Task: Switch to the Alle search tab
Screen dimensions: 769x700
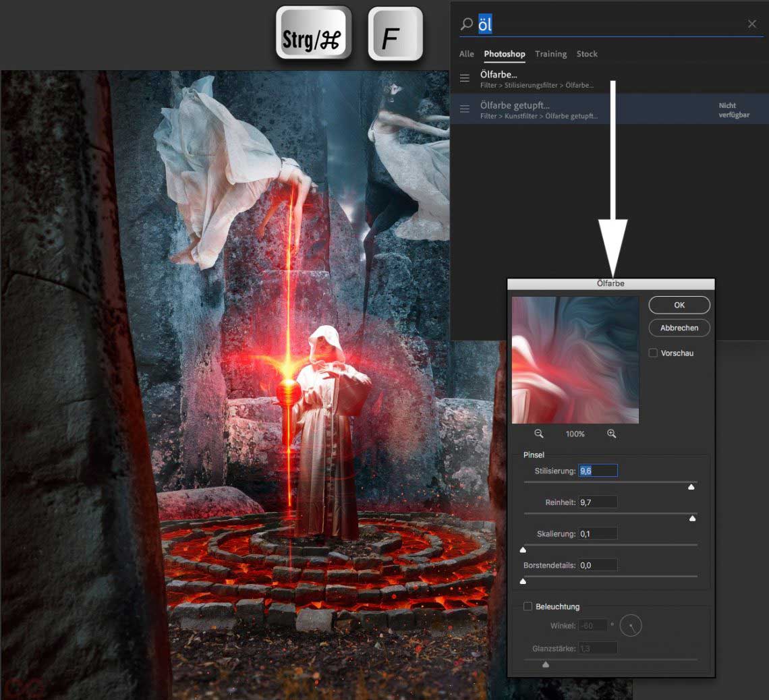Action: point(466,54)
